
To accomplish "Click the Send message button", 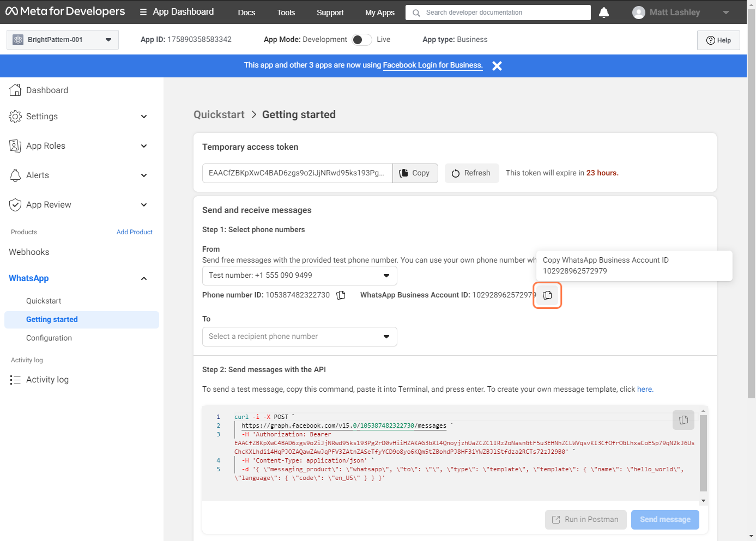I will (x=665, y=520).
